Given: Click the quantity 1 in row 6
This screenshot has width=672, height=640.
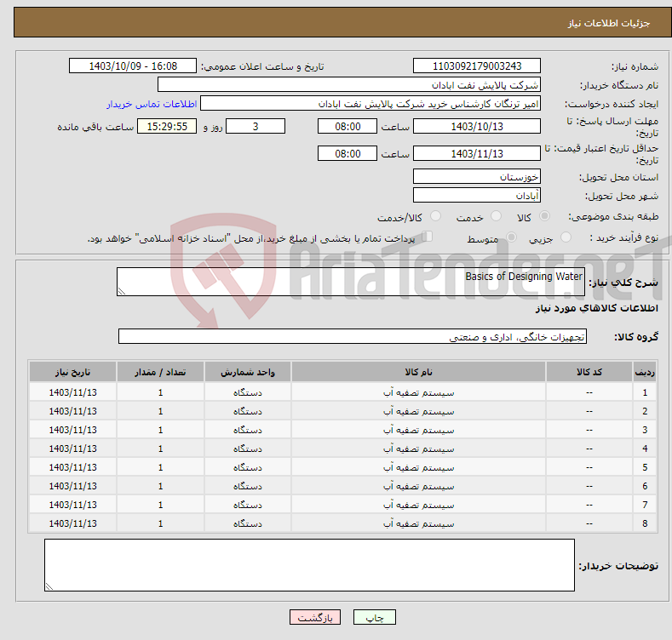Looking at the screenshot, I should coord(160,486).
